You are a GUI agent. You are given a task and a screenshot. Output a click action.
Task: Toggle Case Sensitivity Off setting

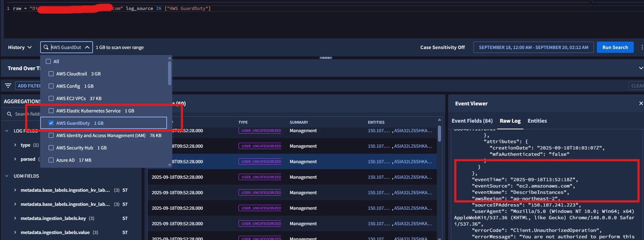(442, 47)
